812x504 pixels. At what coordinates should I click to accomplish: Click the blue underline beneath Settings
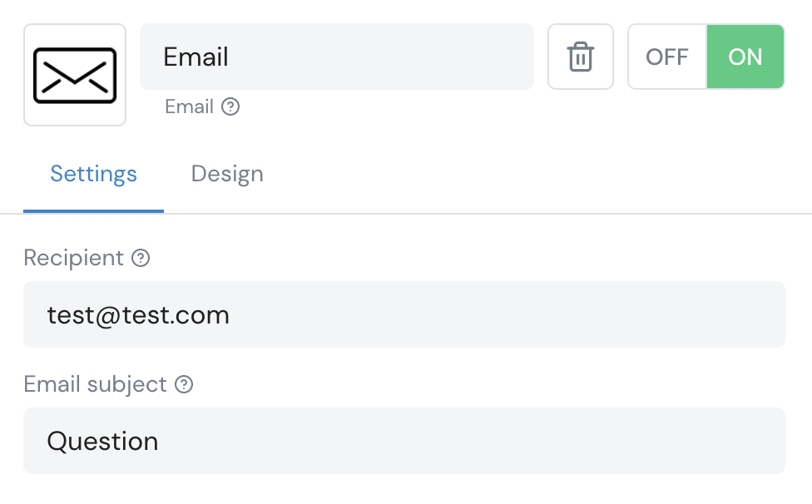pos(93,210)
